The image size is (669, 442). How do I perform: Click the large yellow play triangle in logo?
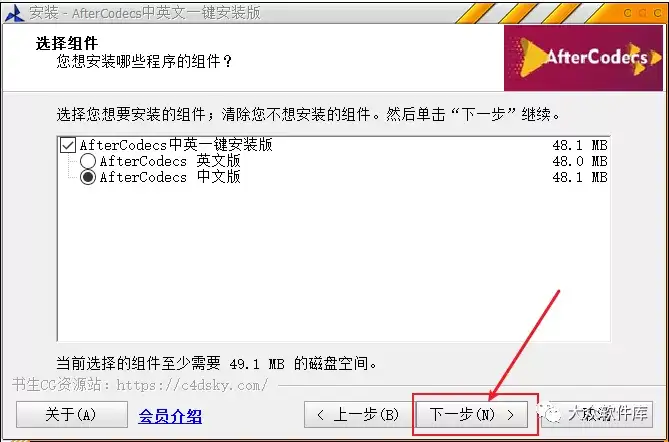534,57
